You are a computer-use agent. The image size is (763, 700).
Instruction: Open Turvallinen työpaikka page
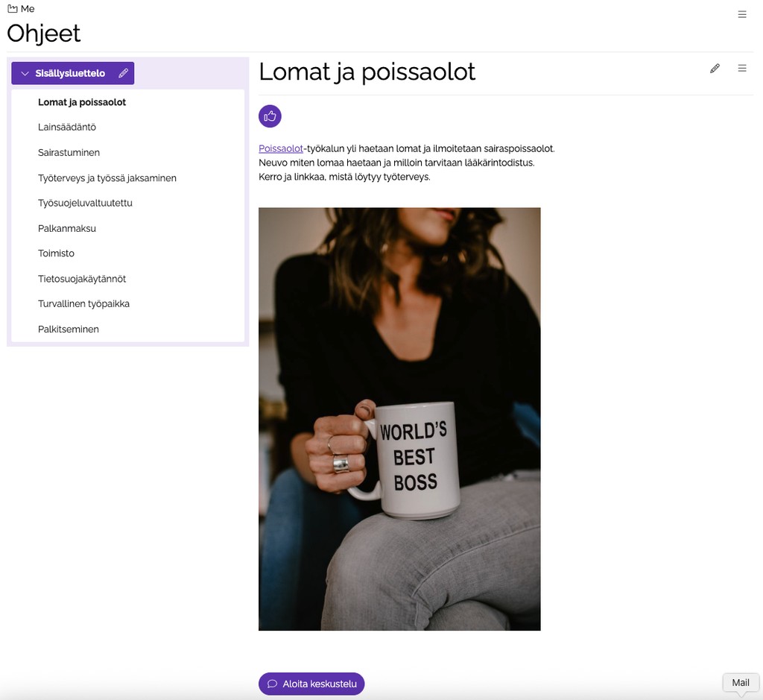83,303
